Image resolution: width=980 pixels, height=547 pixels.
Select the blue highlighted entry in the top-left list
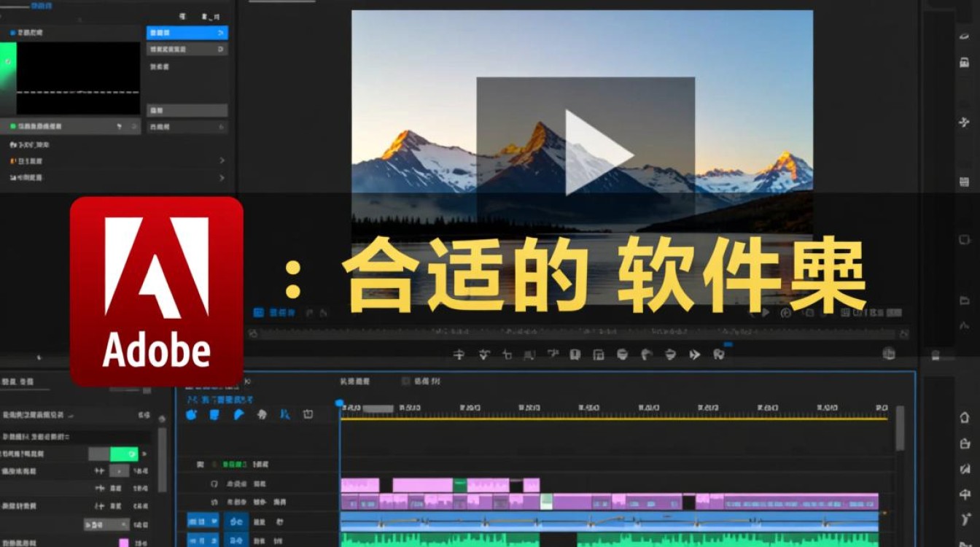click(187, 33)
